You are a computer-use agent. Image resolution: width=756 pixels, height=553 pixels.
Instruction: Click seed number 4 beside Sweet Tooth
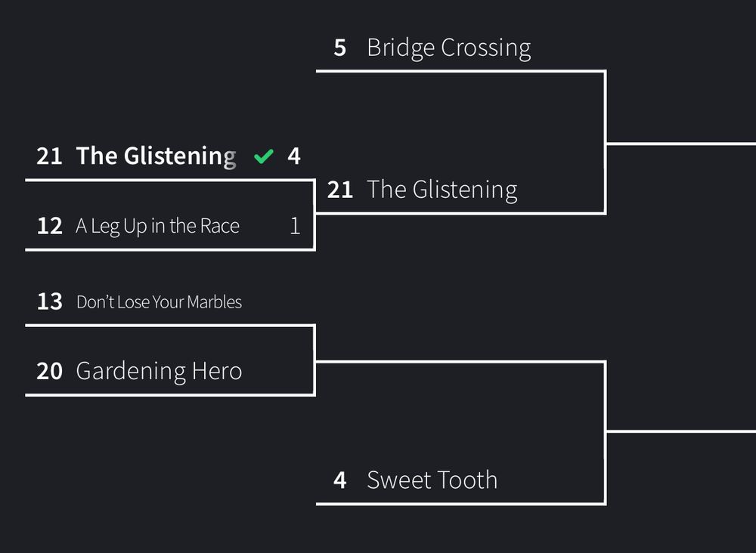click(340, 480)
